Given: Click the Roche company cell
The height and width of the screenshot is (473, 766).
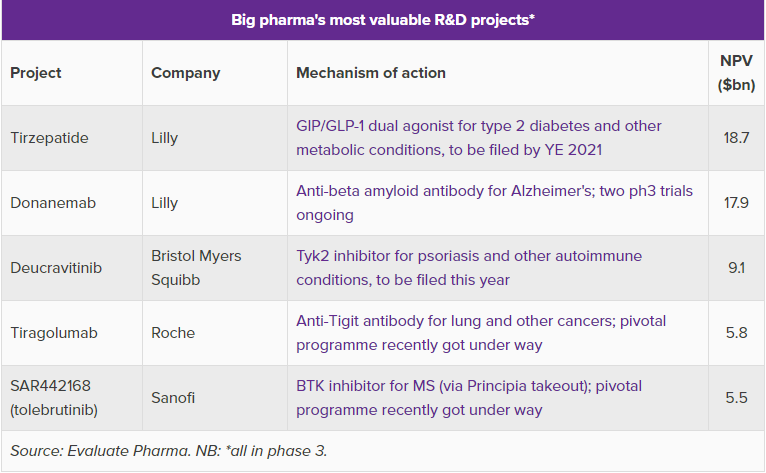Looking at the screenshot, I should [x=173, y=333].
